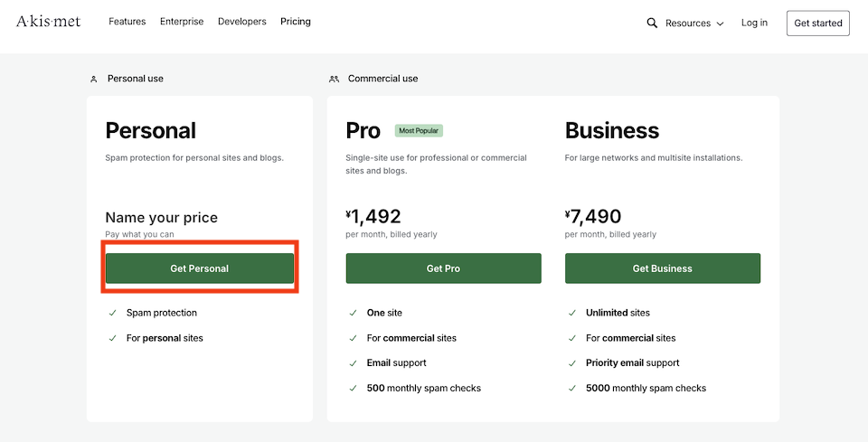The height and width of the screenshot is (442, 868).
Task: Click checkmark beside For personal sites
Action: click(113, 338)
